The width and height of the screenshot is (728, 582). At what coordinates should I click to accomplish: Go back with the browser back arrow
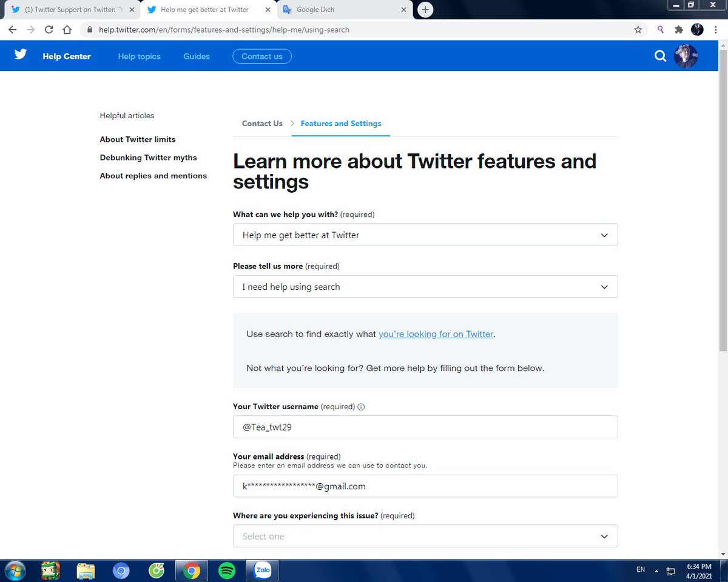tap(12, 29)
